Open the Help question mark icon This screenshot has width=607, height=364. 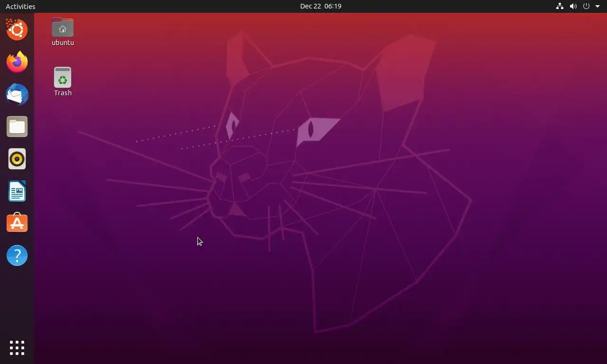pyautogui.click(x=17, y=255)
